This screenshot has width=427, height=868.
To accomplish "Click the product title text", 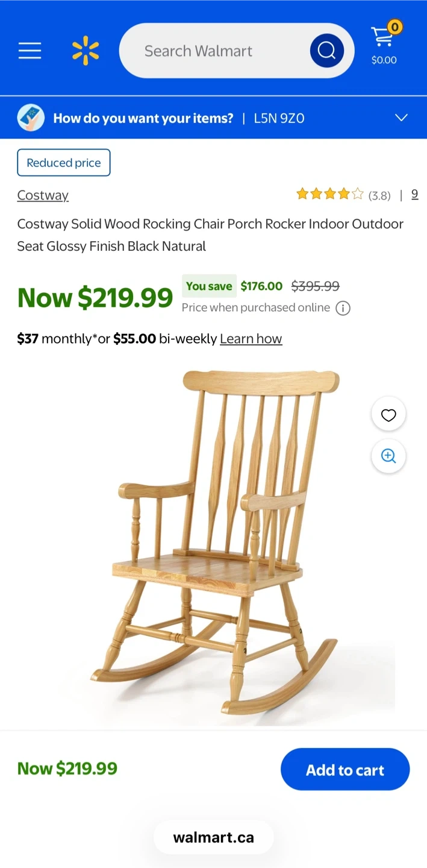I will click(210, 235).
